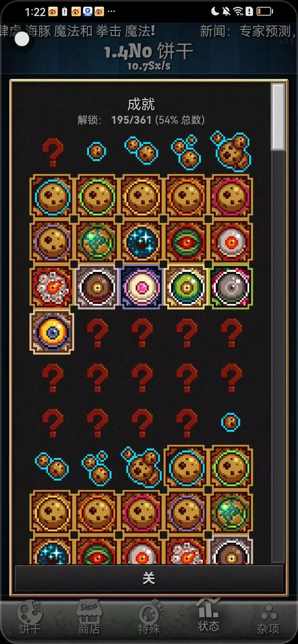
Task: Select the large four-cookie pile achievement in the first row
Action: pyautogui.click(x=231, y=151)
